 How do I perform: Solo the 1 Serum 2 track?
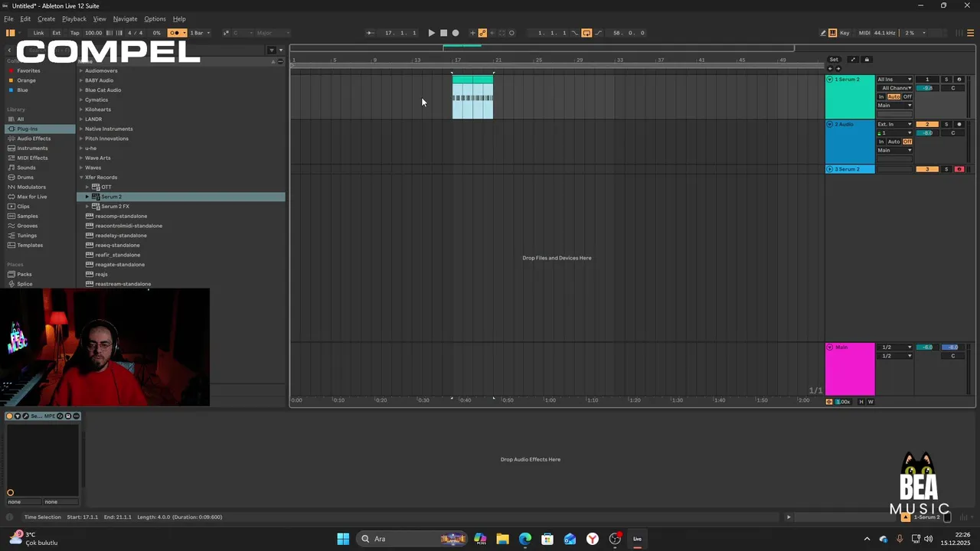[946, 80]
